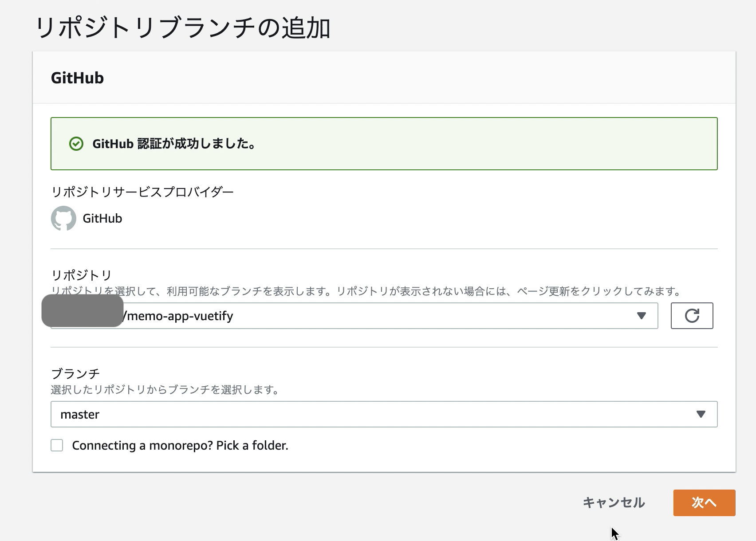Click the orange 次へ next button
Viewport: 756px width, 541px height.
[704, 502]
